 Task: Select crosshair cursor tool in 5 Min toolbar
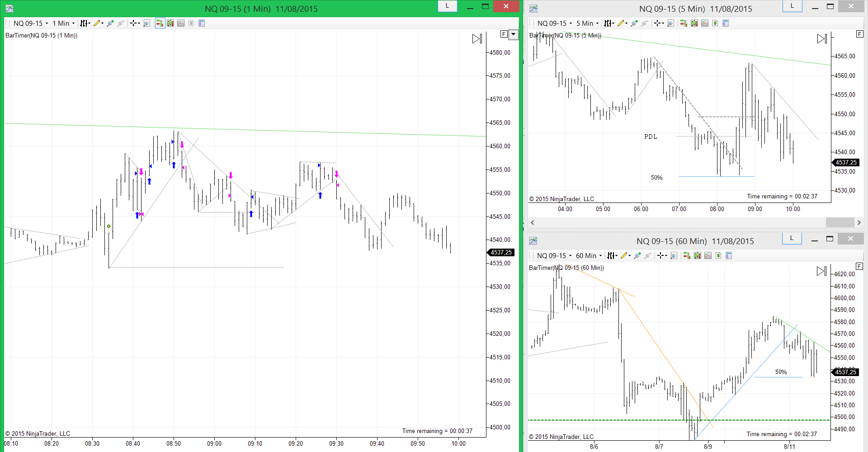tap(657, 23)
